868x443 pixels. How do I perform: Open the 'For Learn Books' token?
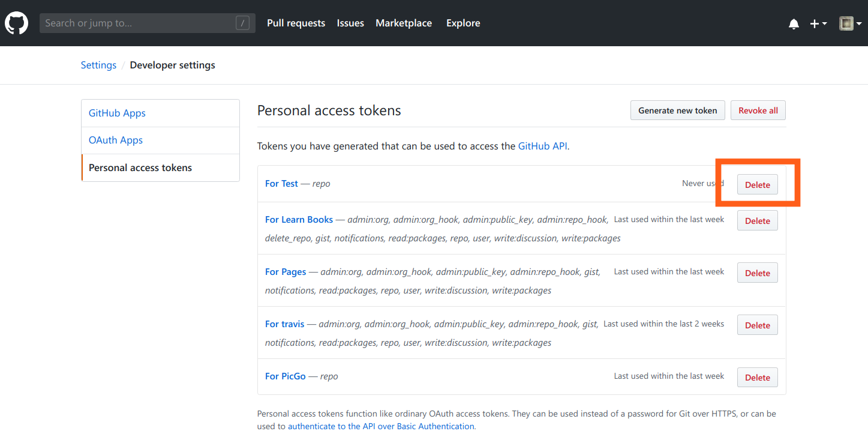coord(299,220)
